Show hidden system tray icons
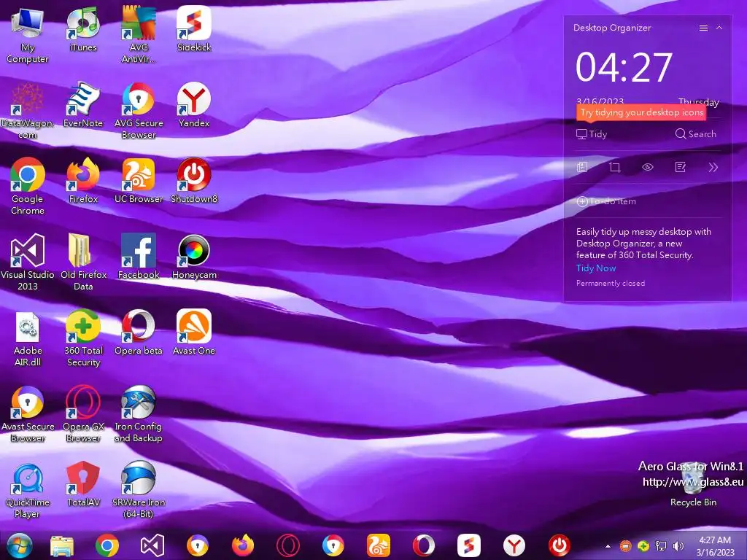This screenshot has width=747, height=560. (608, 546)
